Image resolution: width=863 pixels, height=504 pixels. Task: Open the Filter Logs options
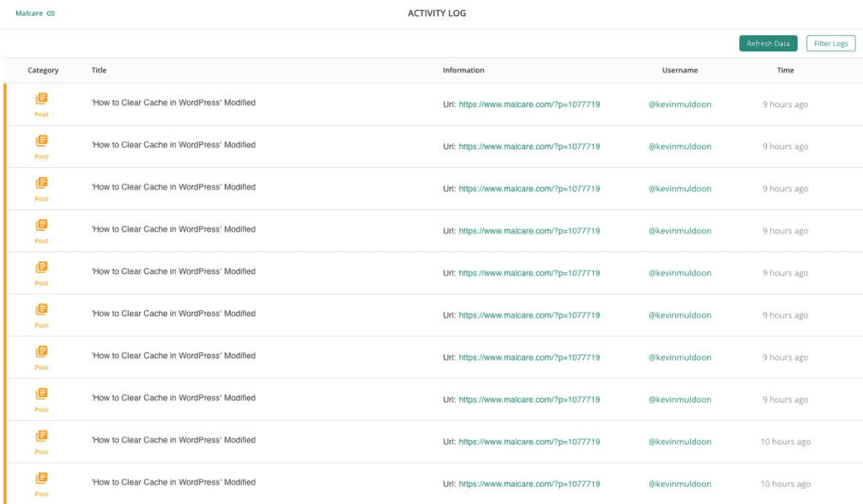[831, 44]
